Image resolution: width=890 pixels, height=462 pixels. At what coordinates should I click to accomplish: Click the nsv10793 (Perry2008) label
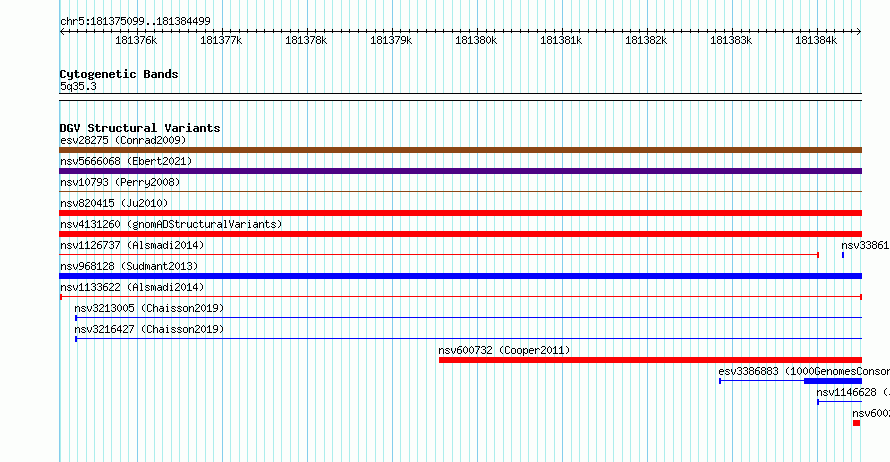[120, 182]
